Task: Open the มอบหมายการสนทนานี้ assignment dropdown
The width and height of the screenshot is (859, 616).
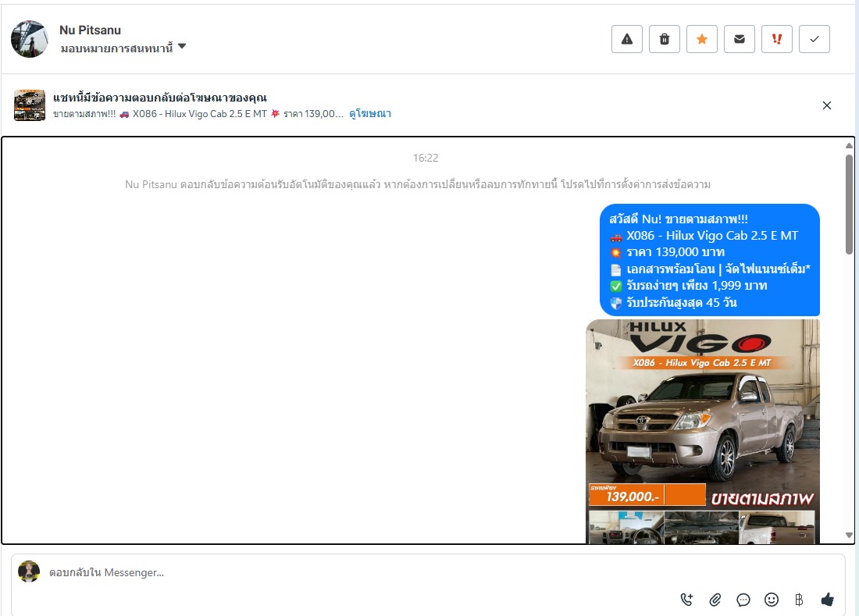Action: tap(123, 48)
